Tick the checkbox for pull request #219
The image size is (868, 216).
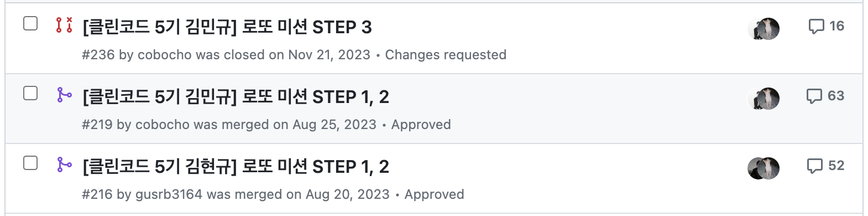pos(30,93)
